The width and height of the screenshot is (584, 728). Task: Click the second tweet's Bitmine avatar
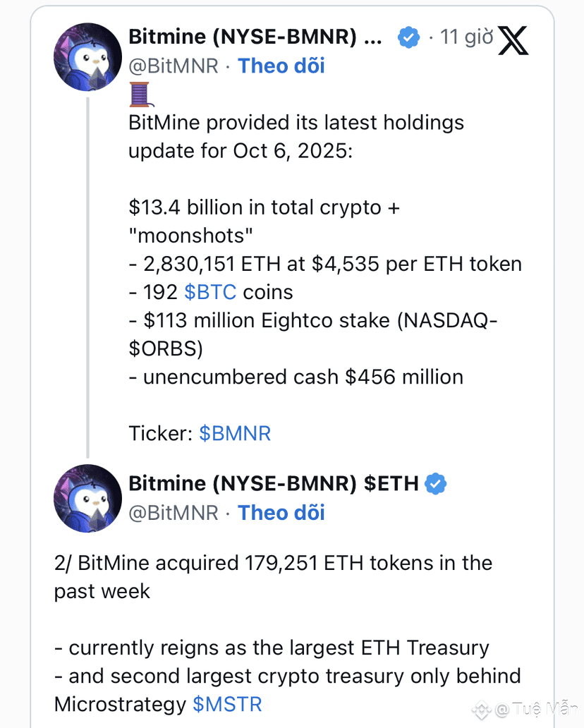pyautogui.click(x=88, y=498)
